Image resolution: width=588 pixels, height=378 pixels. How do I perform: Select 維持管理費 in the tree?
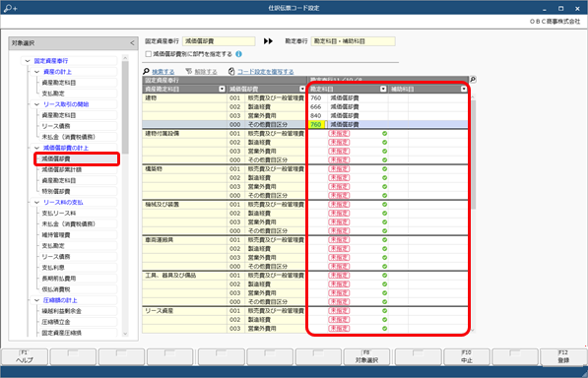coord(78,235)
